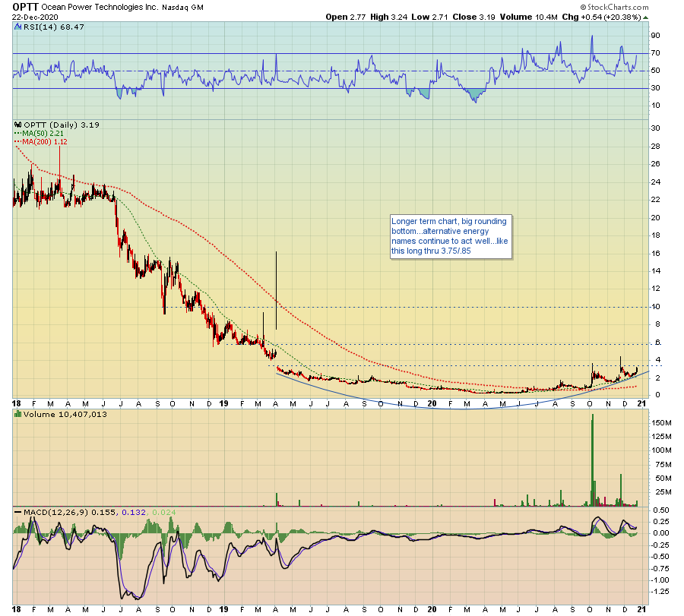The width and height of the screenshot is (684, 616).
Task: Click the volume bars legend icon
Action: coord(18,414)
